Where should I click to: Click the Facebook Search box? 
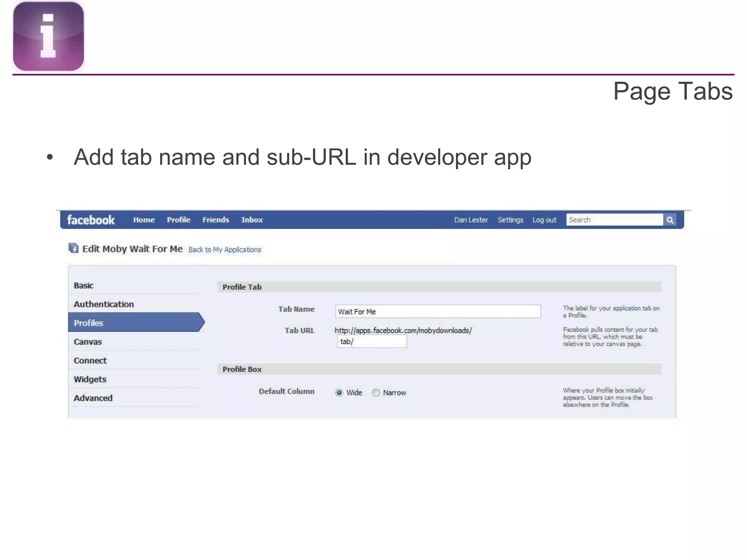(x=615, y=220)
